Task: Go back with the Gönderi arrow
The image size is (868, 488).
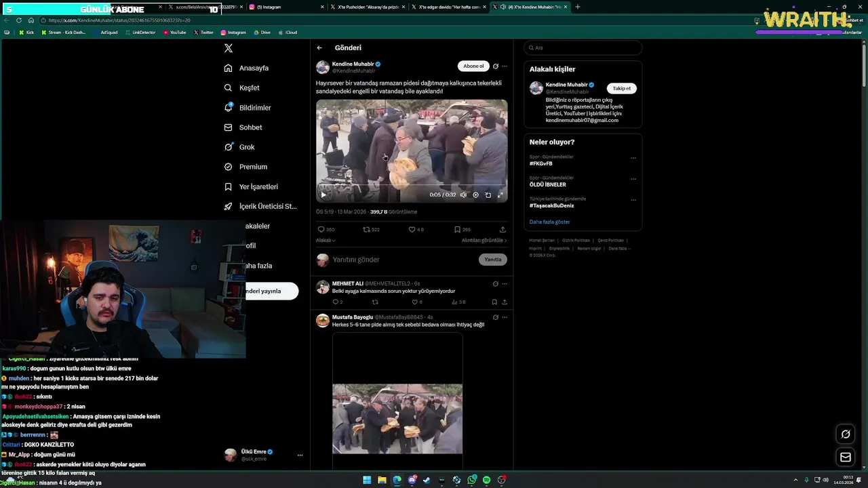Action: (319, 48)
